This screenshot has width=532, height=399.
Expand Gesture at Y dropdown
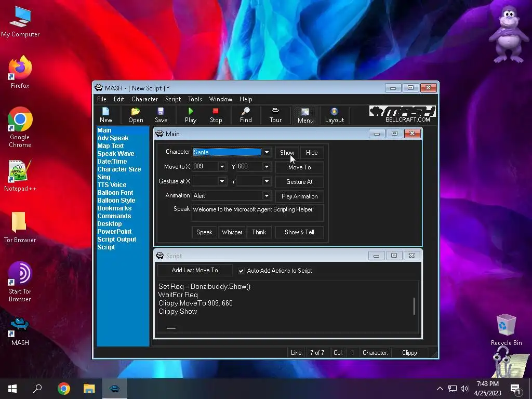[x=267, y=181]
